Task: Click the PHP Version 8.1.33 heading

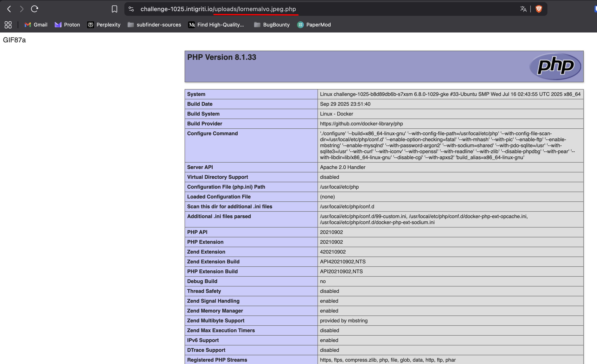Action: pyautogui.click(x=221, y=57)
